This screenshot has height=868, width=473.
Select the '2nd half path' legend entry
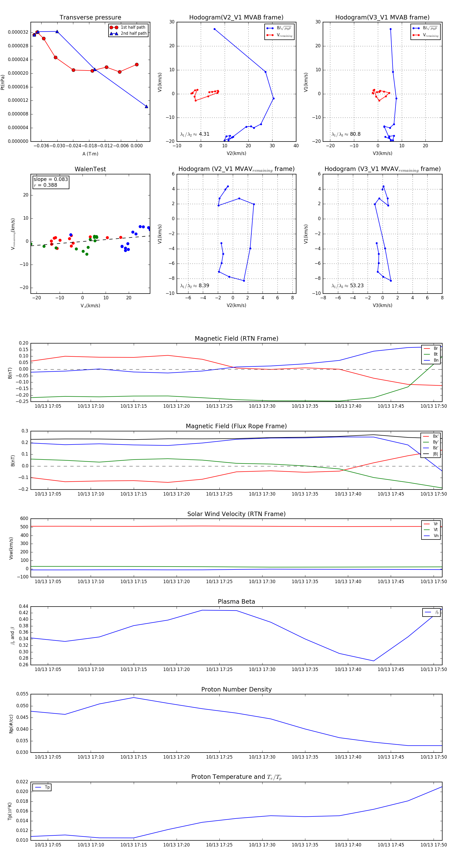point(128,33)
